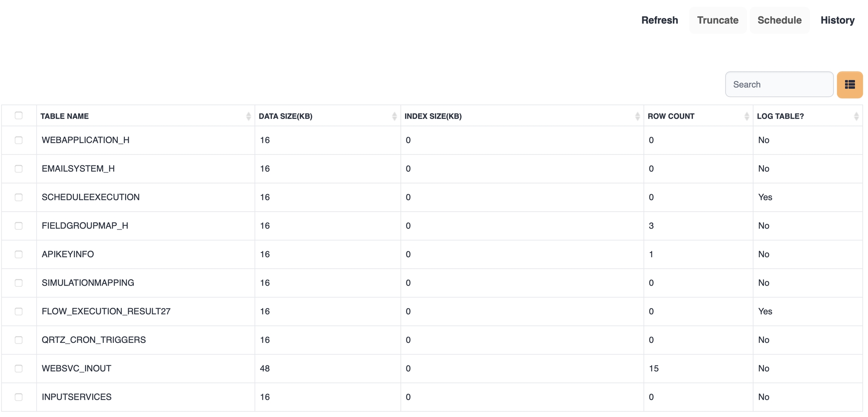The height and width of the screenshot is (417, 868).
Task: Click the orange column list view icon
Action: [850, 85]
